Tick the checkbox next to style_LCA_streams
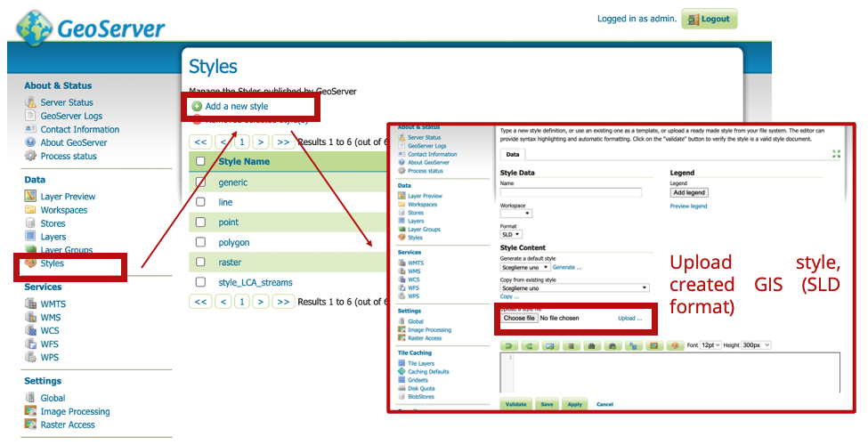The width and height of the screenshot is (868, 445). (x=200, y=283)
